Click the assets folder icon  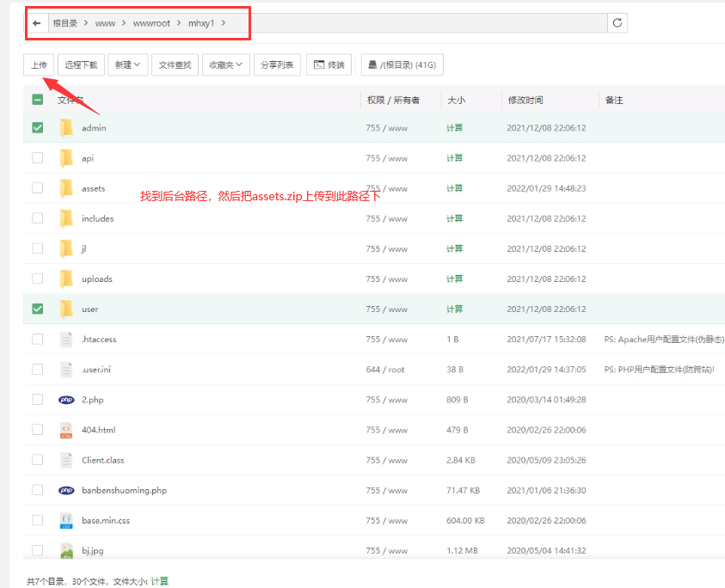click(x=66, y=188)
